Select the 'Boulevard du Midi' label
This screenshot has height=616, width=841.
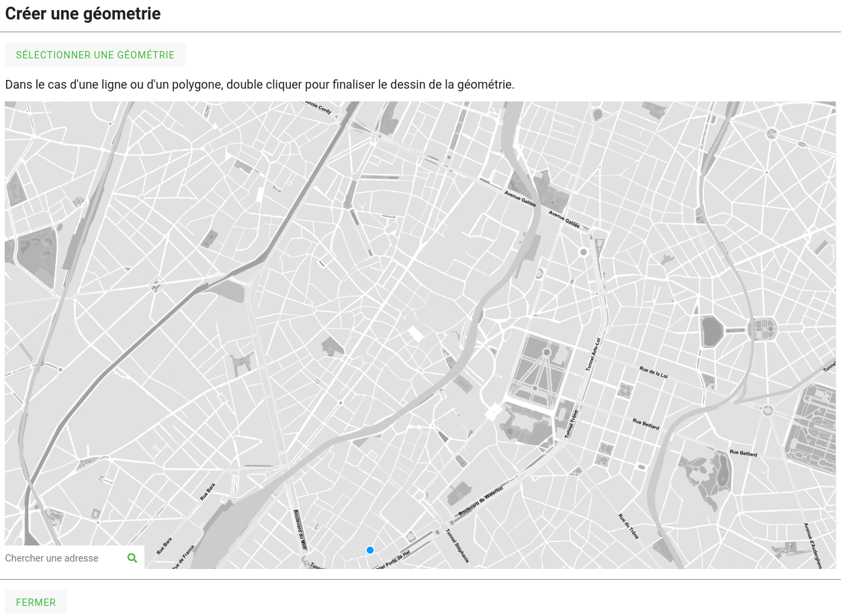click(x=300, y=529)
